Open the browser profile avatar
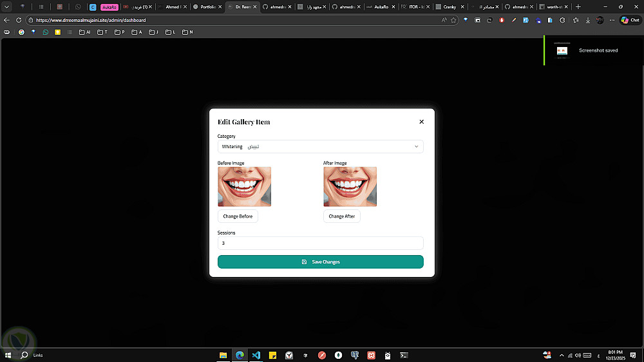Image resolution: width=644 pixels, height=362 pixels. pos(600,20)
